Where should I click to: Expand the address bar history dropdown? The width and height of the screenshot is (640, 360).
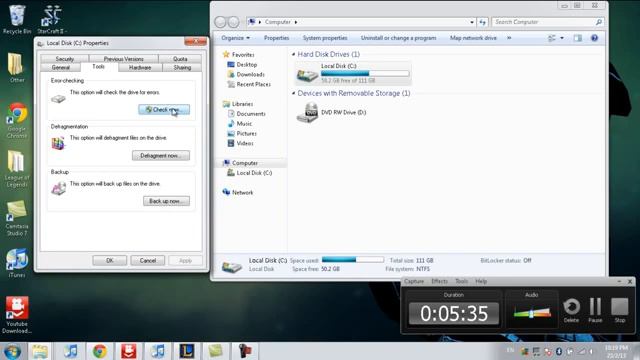point(472,22)
